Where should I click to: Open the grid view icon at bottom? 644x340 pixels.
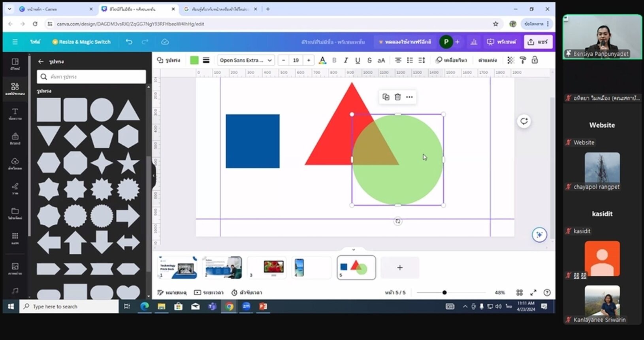pos(520,293)
